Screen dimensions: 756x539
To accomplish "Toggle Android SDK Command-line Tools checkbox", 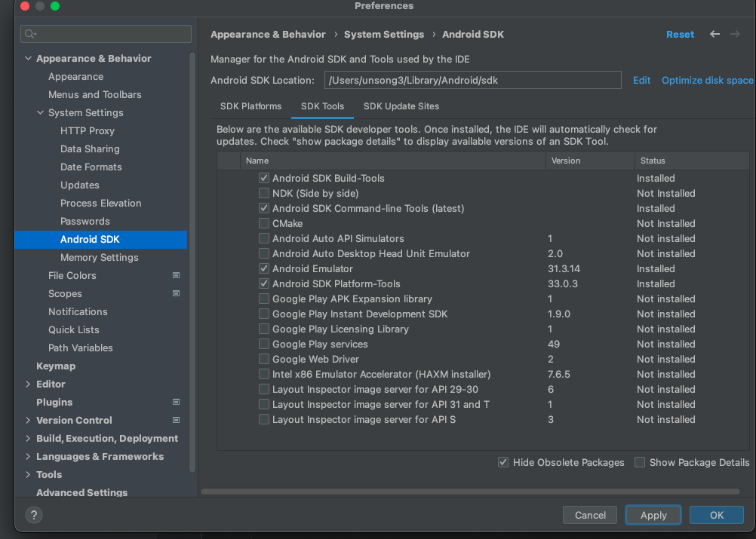I will coord(264,208).
